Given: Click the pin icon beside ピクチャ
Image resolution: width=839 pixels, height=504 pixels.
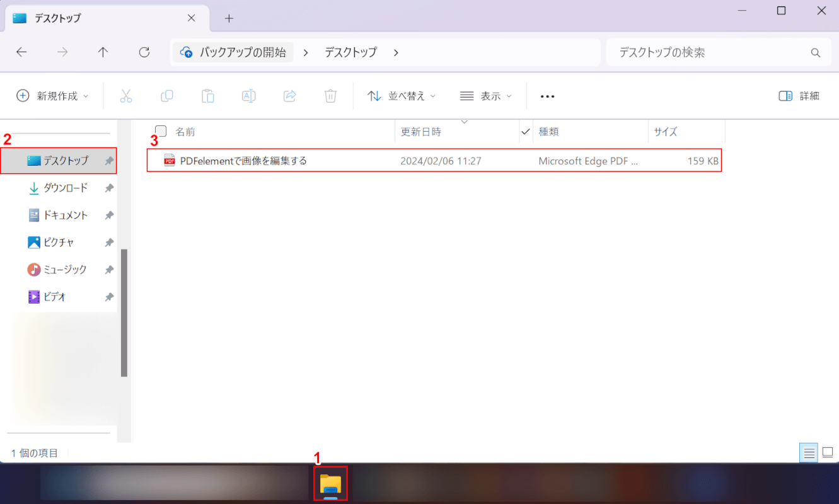Looking at the screenshot, I should 109,242.
